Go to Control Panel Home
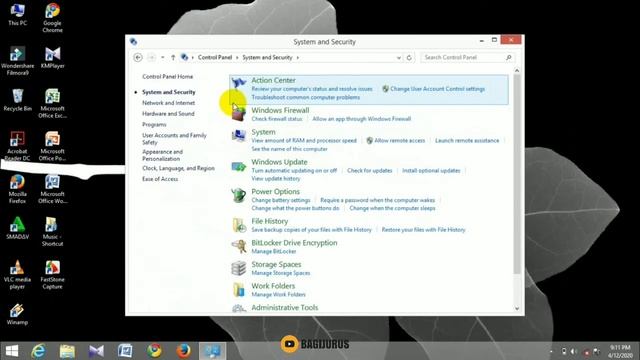Viewport: 640px width, 360px height. point(167,77)
